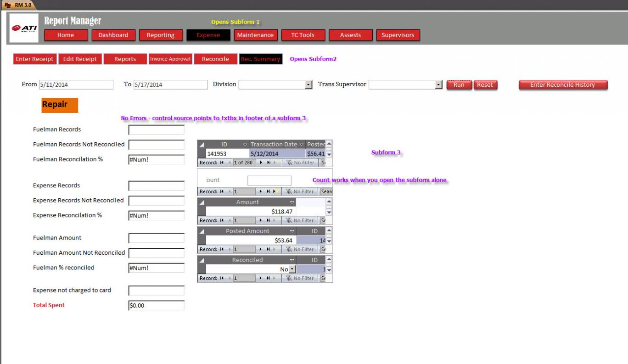
Task: Run the reconcile summary query
Action: pos(459,85)
